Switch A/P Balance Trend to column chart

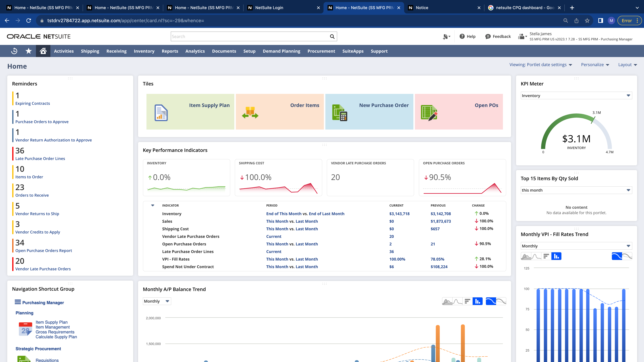point(478,301)
